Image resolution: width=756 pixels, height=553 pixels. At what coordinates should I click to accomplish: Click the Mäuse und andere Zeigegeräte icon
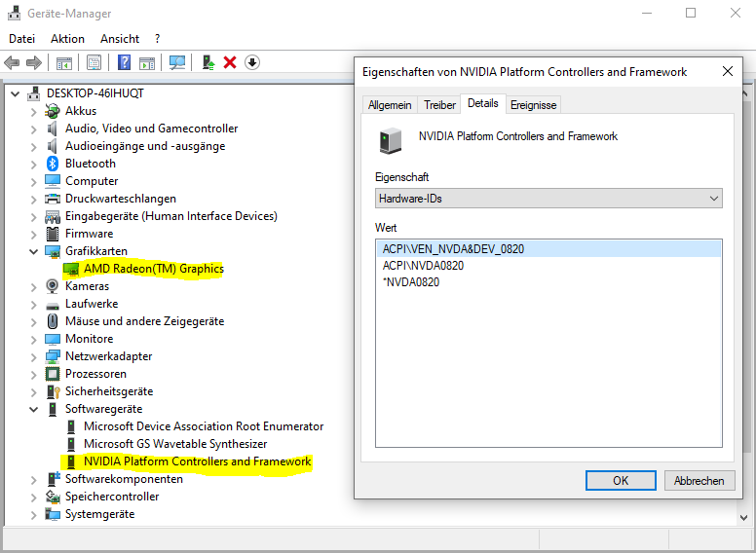53,321
